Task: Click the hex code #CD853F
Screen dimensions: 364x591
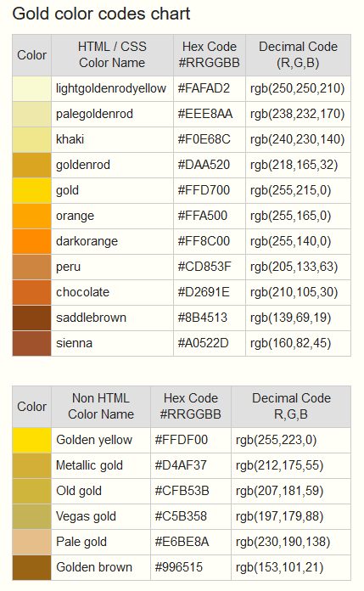Action: click(204, 267)
